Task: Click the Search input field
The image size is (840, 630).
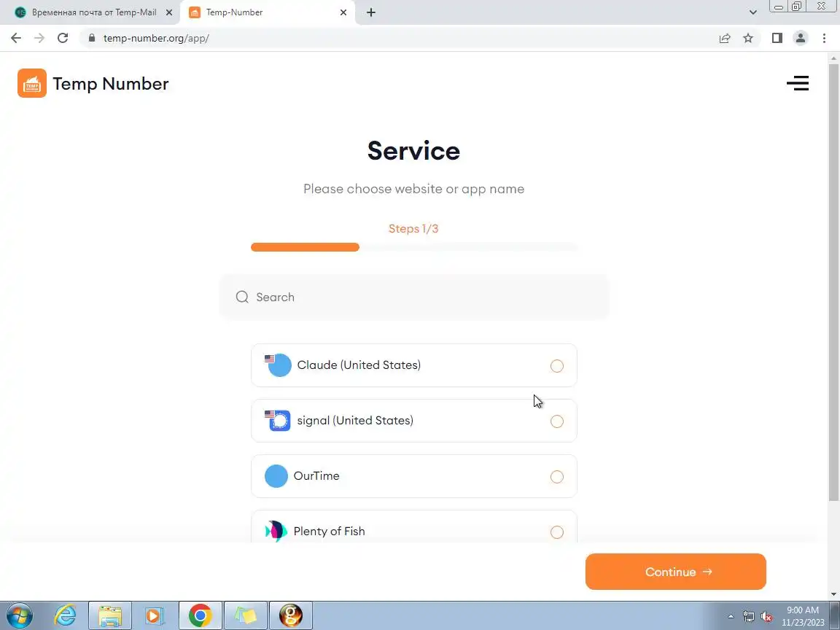Action: 414,297
